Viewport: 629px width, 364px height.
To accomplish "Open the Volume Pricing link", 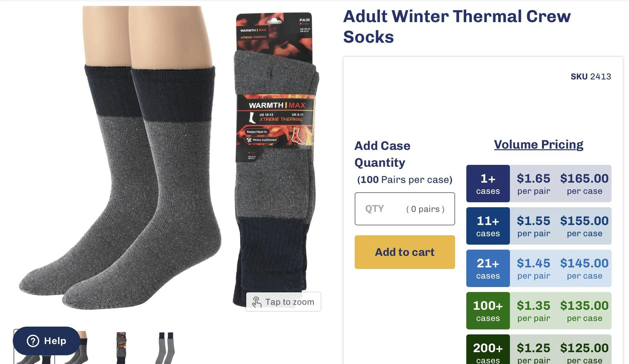I will (x=539, y=145).
